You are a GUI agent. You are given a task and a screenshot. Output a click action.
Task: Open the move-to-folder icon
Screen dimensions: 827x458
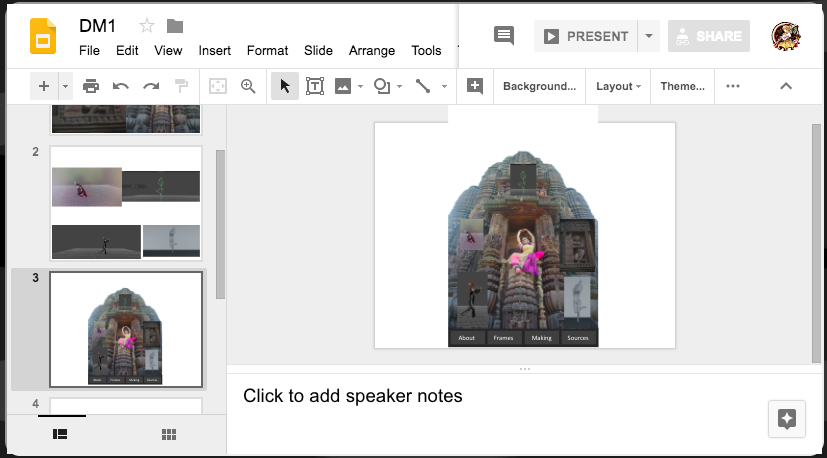175,25
